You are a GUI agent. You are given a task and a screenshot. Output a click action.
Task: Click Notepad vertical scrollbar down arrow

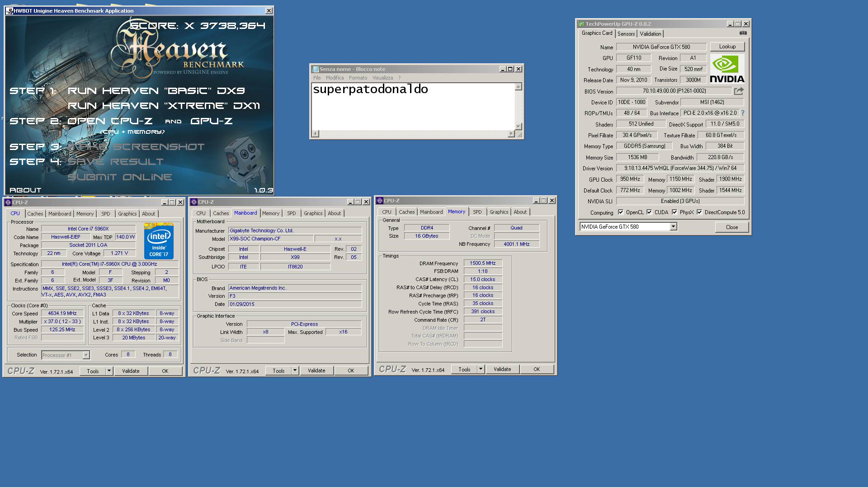coord(519,127)
